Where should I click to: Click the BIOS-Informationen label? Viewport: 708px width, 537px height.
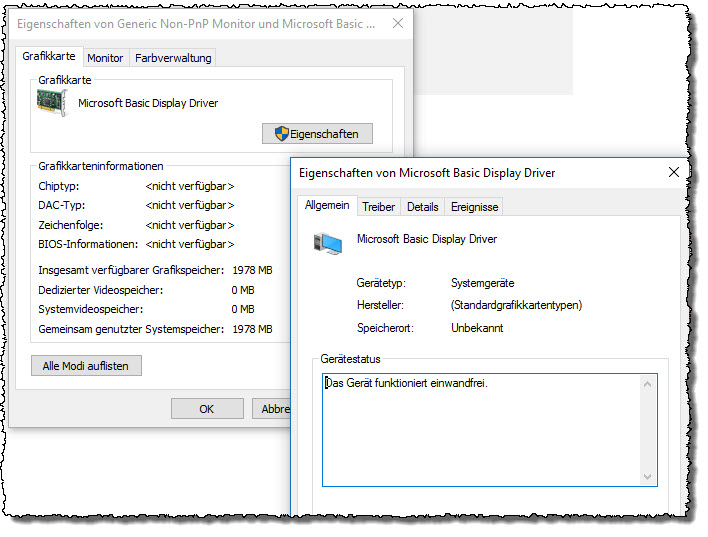coord(88,244)
